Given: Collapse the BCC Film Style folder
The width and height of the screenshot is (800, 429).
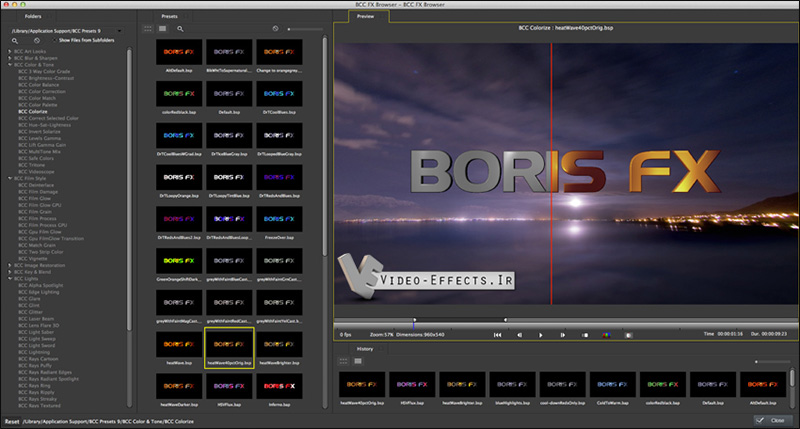Looking at the screenshot, I should [x=10, y=179].
